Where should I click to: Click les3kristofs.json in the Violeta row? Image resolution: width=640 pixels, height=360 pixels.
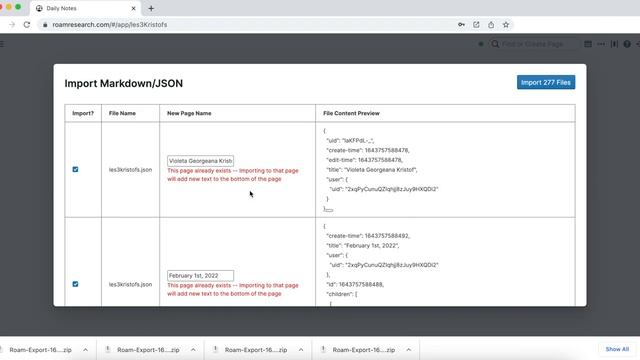[130, 169]
